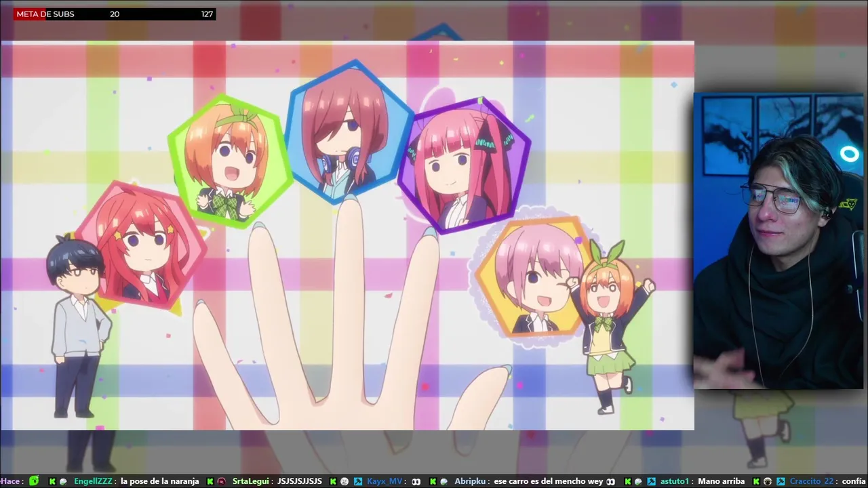868x488 pixels.
Task: Open SrtaLegui username in chat ticker
Action: (252, 481)
